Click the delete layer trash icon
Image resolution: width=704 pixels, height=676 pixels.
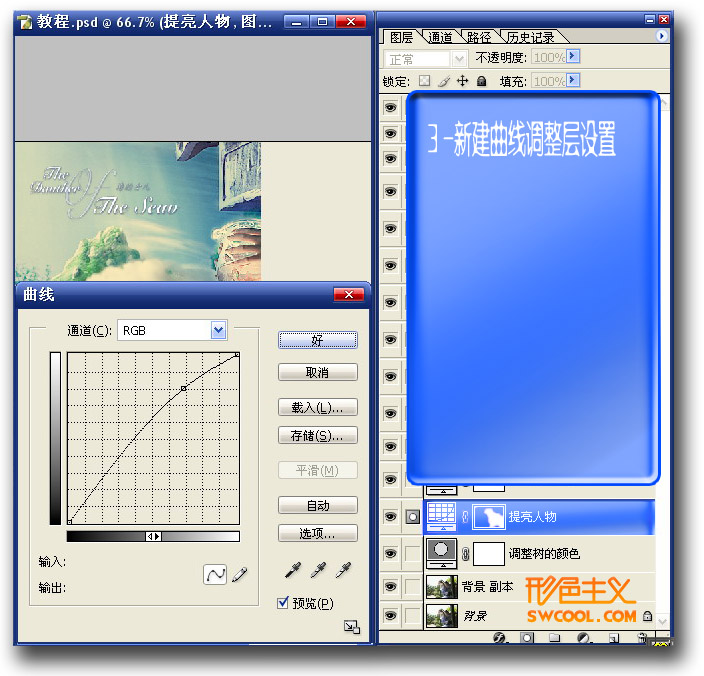coord(642,637)
